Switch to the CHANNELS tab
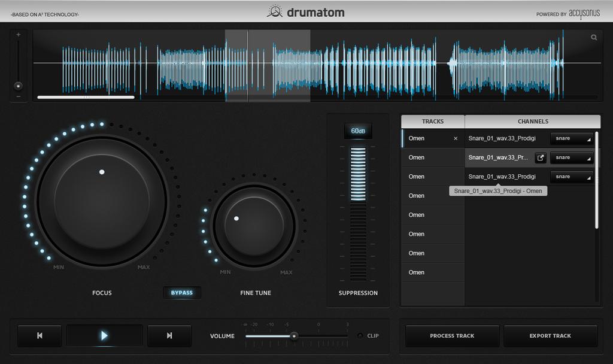Image resolution: width=613 pixels, height=364 pixels. coord(533,122)
